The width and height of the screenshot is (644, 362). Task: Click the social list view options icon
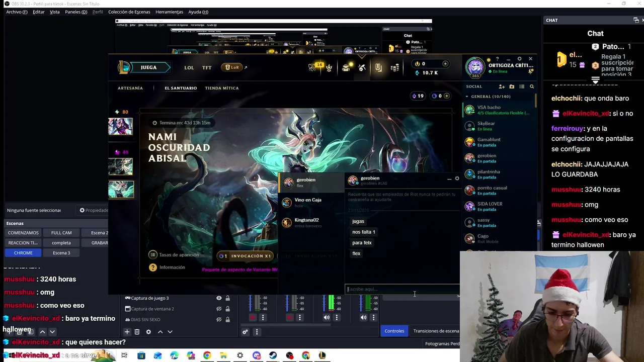522,86
